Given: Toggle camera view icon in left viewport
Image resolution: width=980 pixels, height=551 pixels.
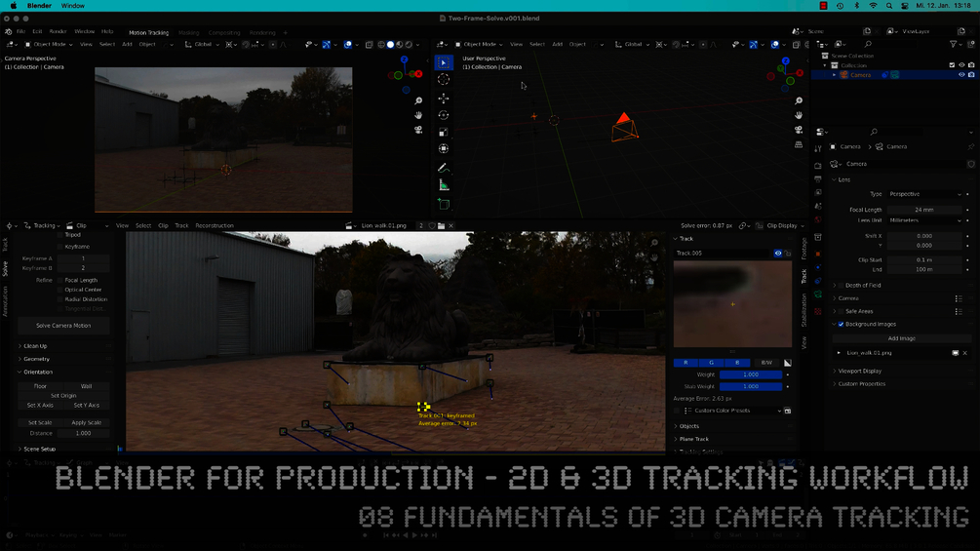Looking at the screenshot, I should tap(418, 130).
